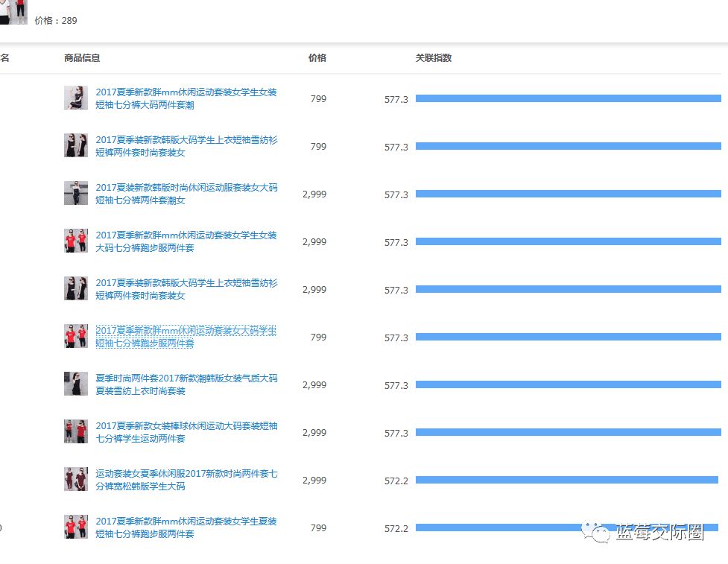Click the 2,999 price 韩版大码学生上衣 link
The height and width of the screenshot is (564, 728).
pos(186,289)
